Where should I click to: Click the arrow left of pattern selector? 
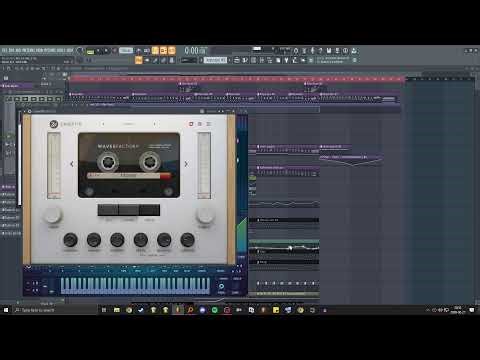pos(201,60)
